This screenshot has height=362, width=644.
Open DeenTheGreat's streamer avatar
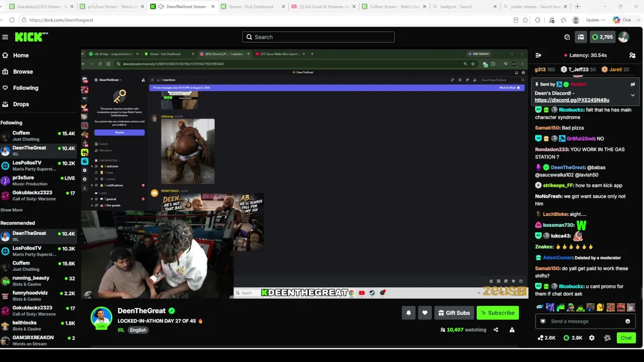tap(101, 318)
